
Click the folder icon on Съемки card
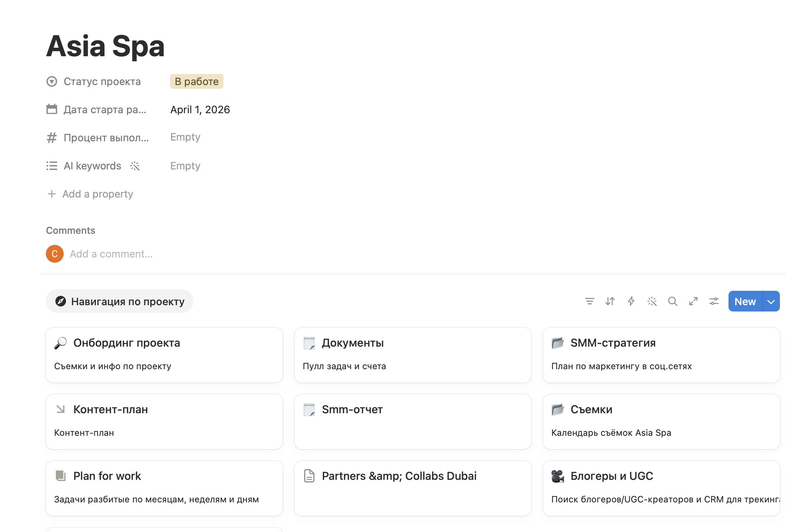[558, 410]
